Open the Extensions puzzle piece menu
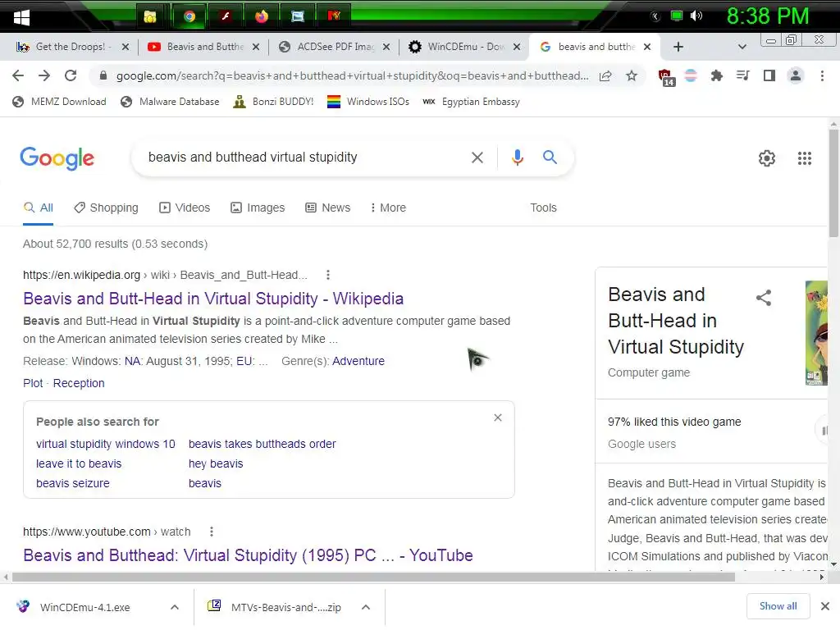Image resolution: width=840 pixels, height=630 pixels. pos(716,75)
